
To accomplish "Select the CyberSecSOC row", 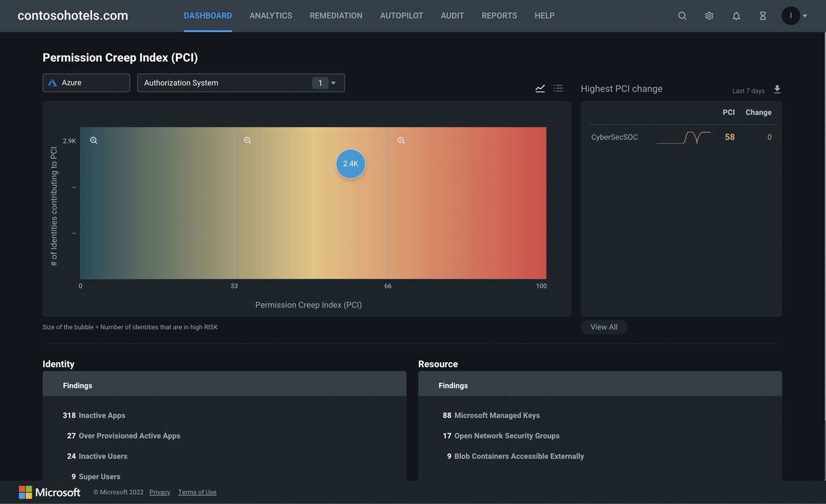I will coord(681,137).
